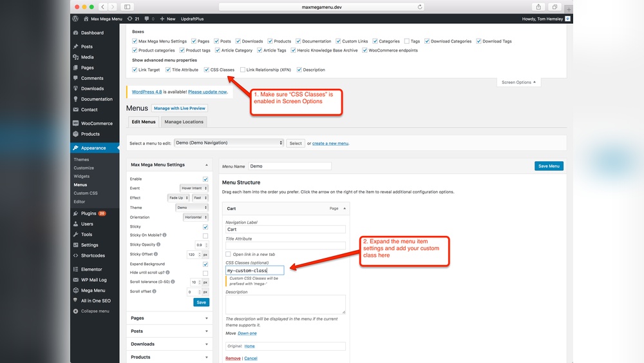Open the Orientation dropdown set to Horizontal
Image resolution: width=644 pixels, height=363 pixels.
click(x=196, y=217)
